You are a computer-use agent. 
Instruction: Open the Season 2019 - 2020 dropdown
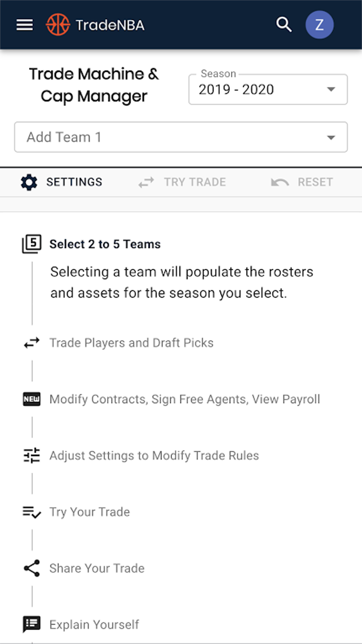click(x=268, y=90)
